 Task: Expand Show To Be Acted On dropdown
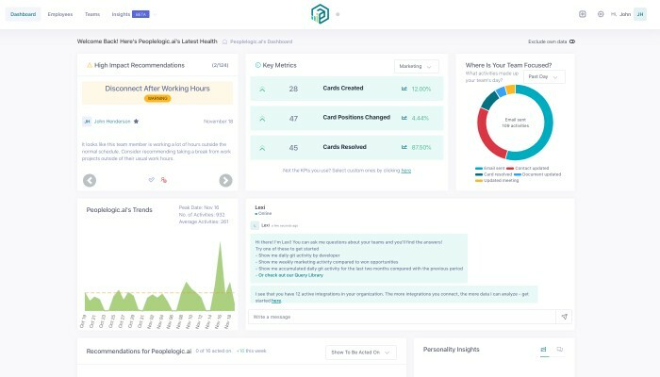[x=361, y=352]
